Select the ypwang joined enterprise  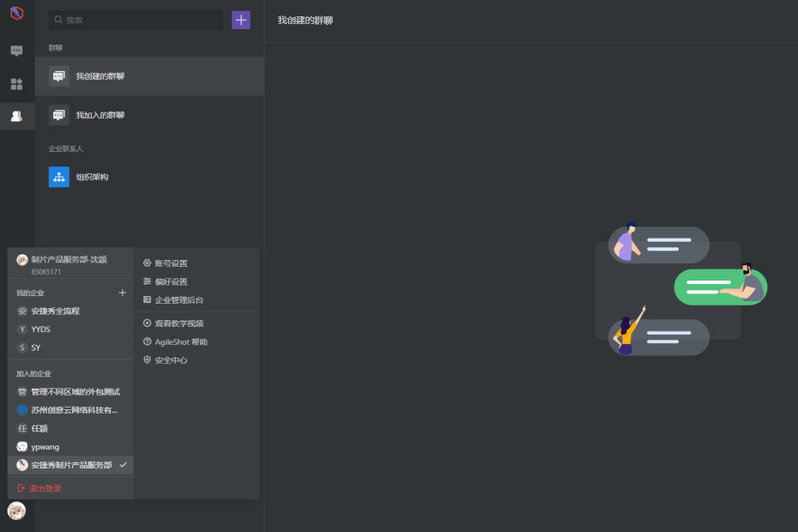(x=45, y=446)
